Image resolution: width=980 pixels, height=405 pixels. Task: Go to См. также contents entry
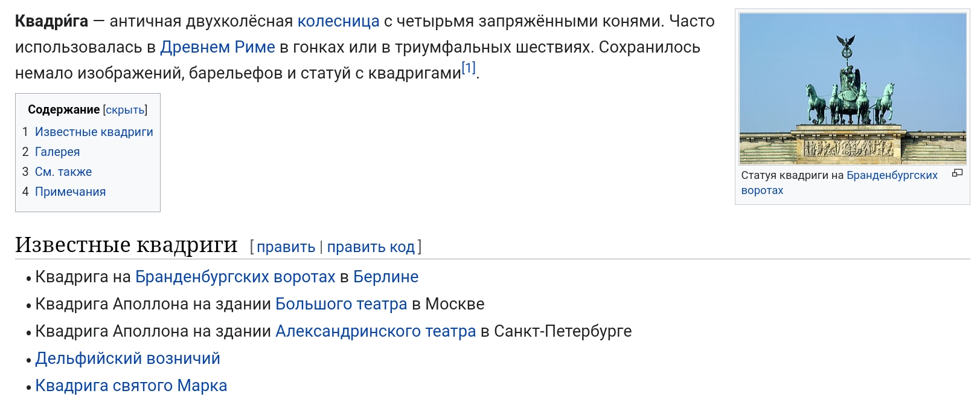pyautogui.click(x=63, y=172)
